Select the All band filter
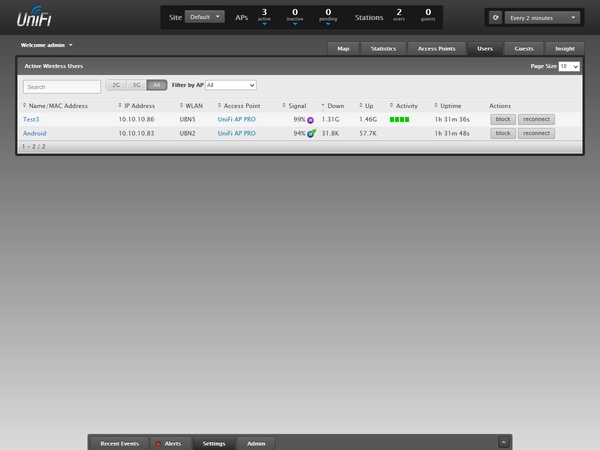The height and width of the screenshot is (450, 600). coord(157,85)
